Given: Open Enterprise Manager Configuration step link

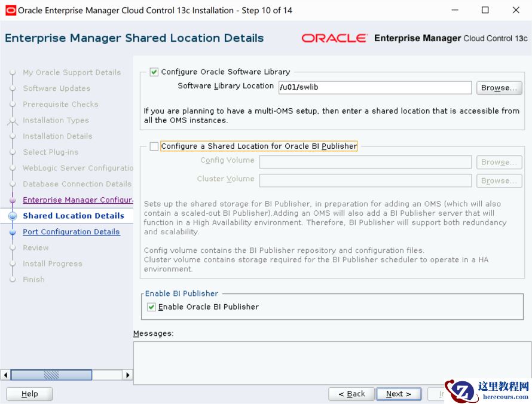Looking at the screenshot, I should click(x=78, y=200).
